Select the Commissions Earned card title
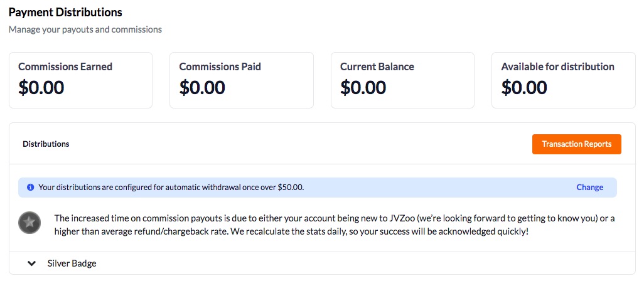Viewport: 644px width, 281px height. [x=65, y=66]
